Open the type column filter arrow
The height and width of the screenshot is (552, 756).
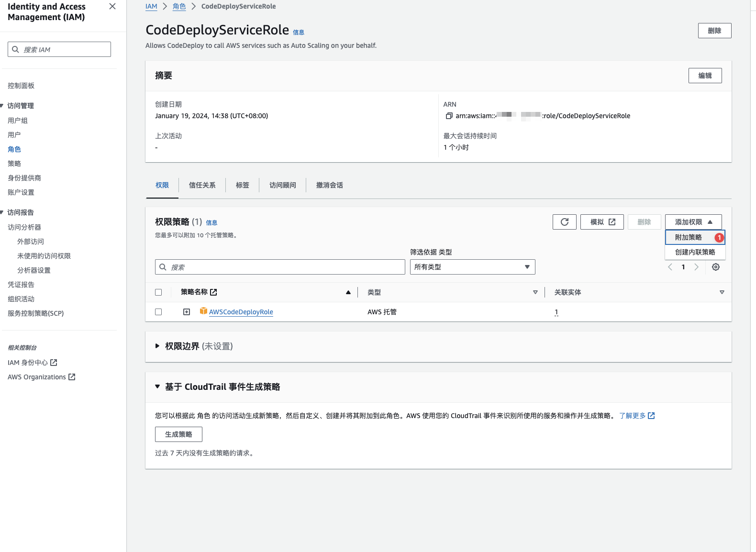pyautogui.click(x=535, y=292)
